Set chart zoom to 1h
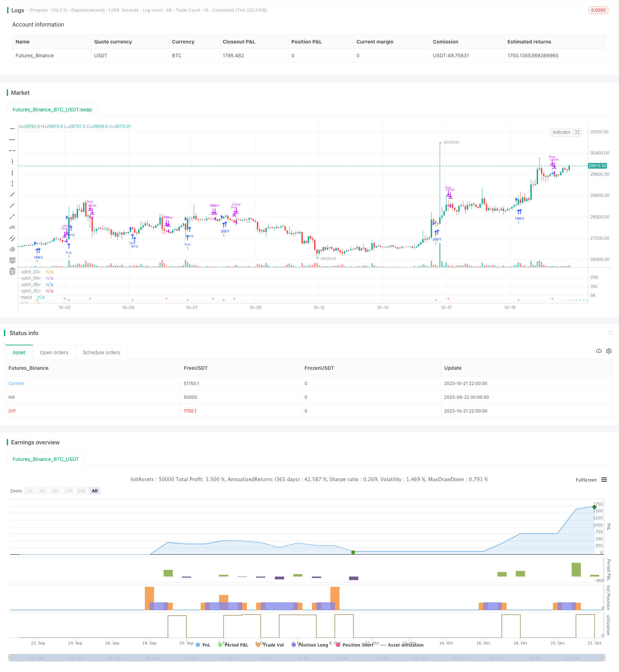This screenshot has height=672, width=619. point(29,491)
